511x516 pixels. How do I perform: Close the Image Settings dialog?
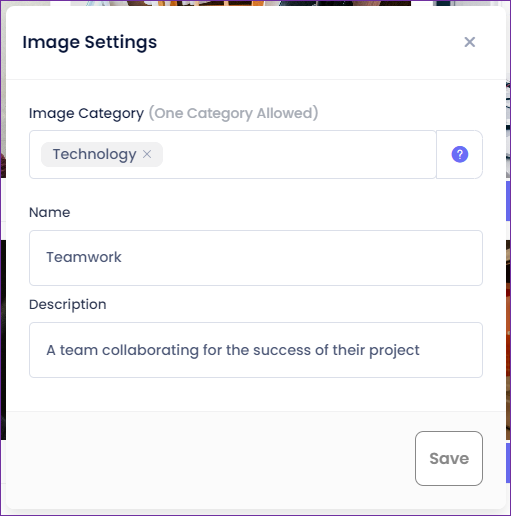pos(470,42)
